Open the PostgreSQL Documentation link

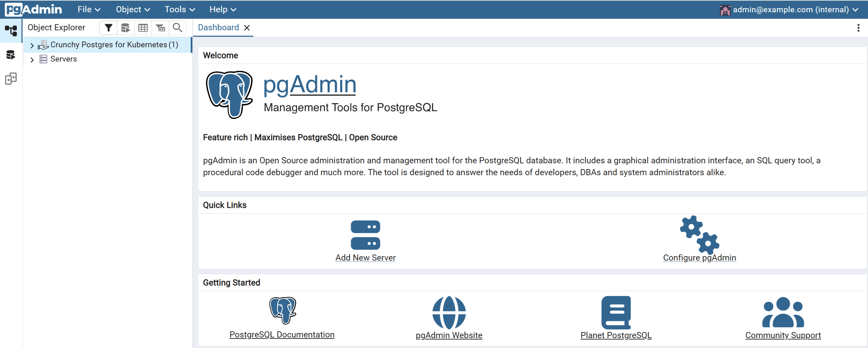click(x=282, y=334)
